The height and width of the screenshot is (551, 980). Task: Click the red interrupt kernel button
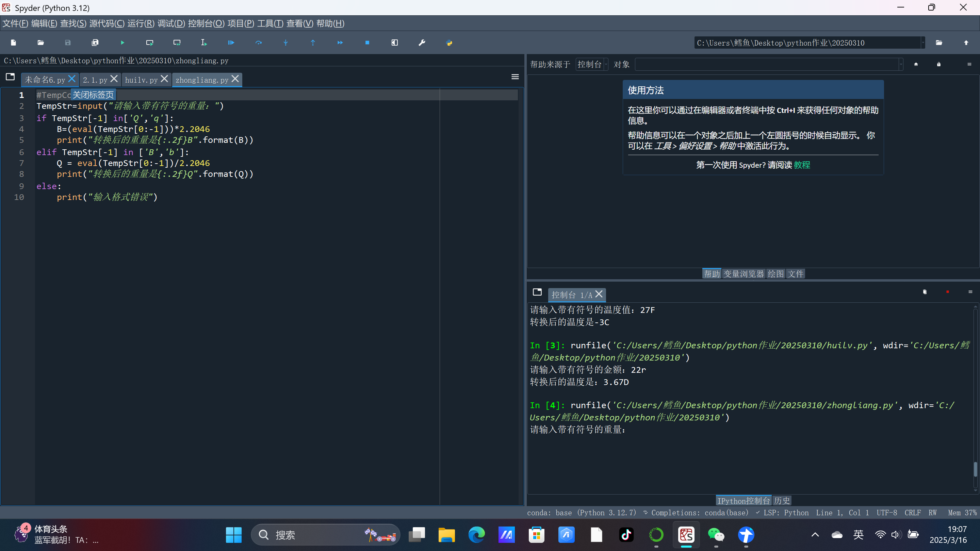(947, 292)
